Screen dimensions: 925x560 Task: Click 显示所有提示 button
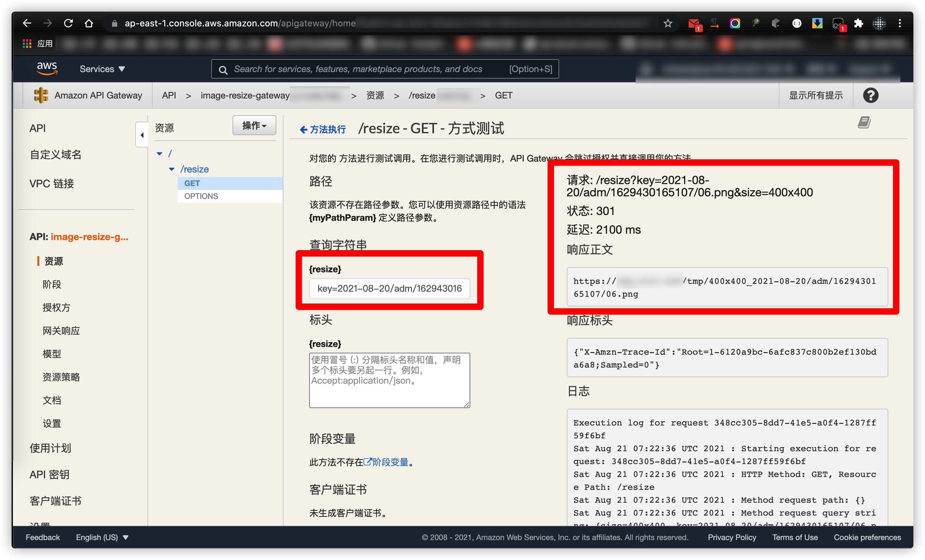coord(816,95)
